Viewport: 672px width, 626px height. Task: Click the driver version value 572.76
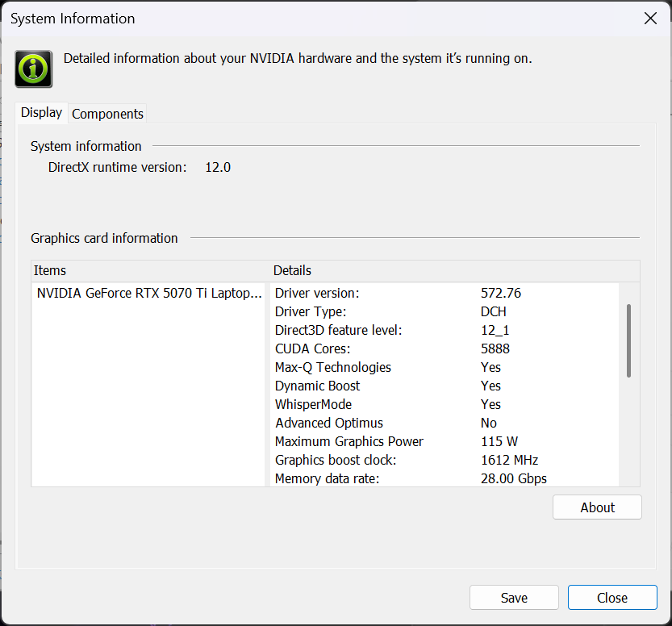coord(500,293)
